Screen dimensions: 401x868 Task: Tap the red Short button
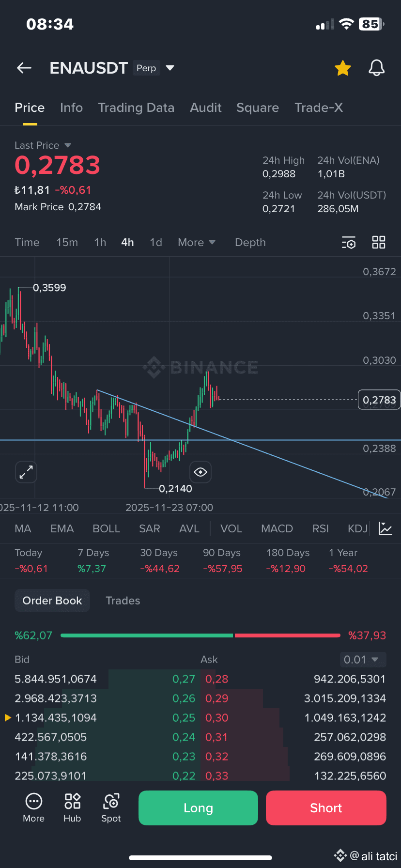pyautogui.click(x=326, y=808)
